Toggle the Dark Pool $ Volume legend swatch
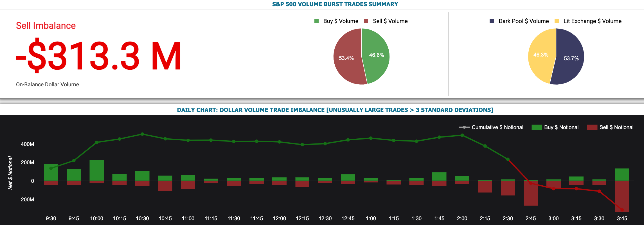The height and width of the screenshot is (225, 644). click(492, 21)
